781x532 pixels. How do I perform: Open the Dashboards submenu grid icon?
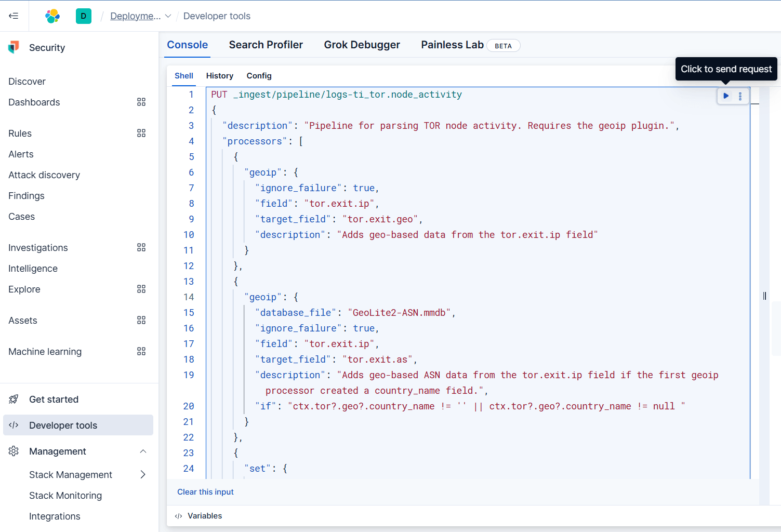pyautogui.click(x=141, y=102)
